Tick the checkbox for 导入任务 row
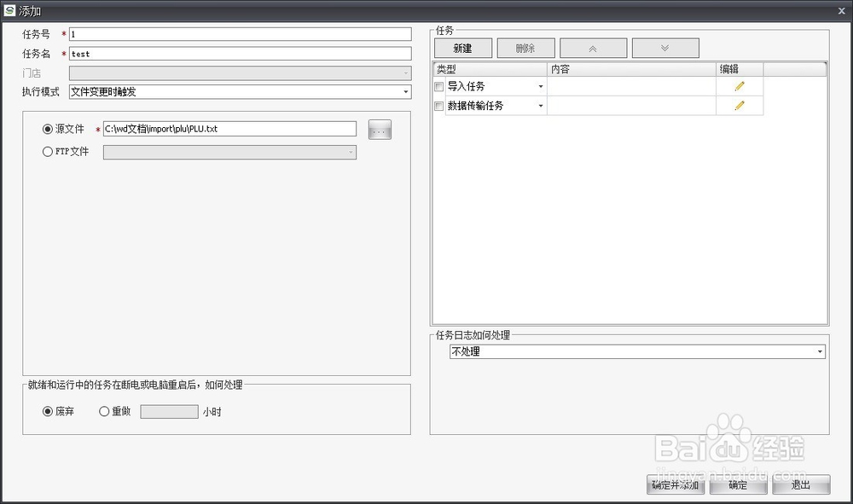The image size is (853, 504). [x=439, y=86]
